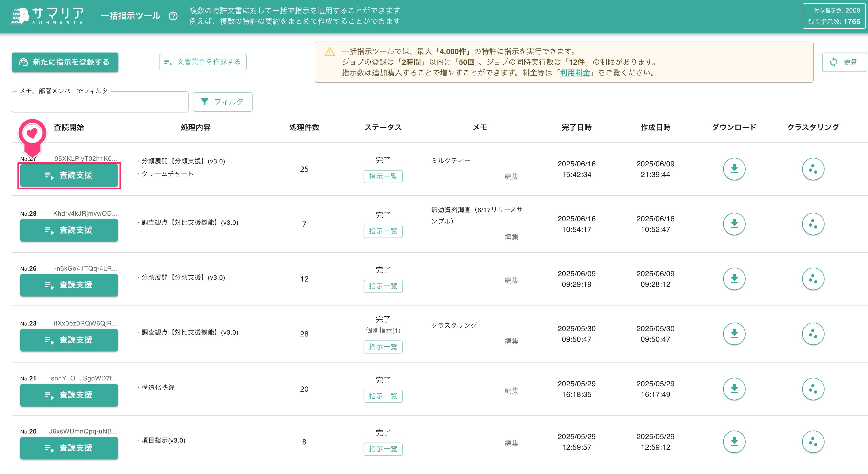Viewport: 868px width, 474px height.
Task: Expand 指示一覧 for job No.23
Action: tap(383, 347)
